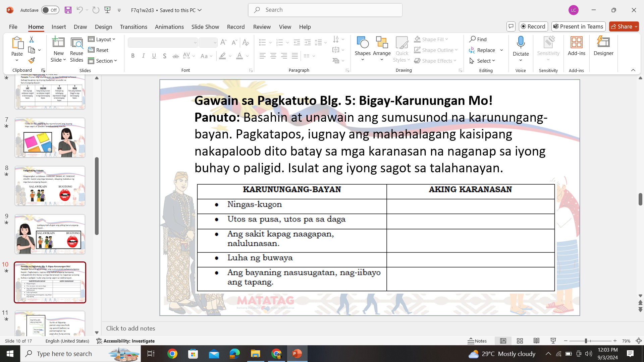Open the comments pane icon
644x362 pixels.
tap(511, 26)
